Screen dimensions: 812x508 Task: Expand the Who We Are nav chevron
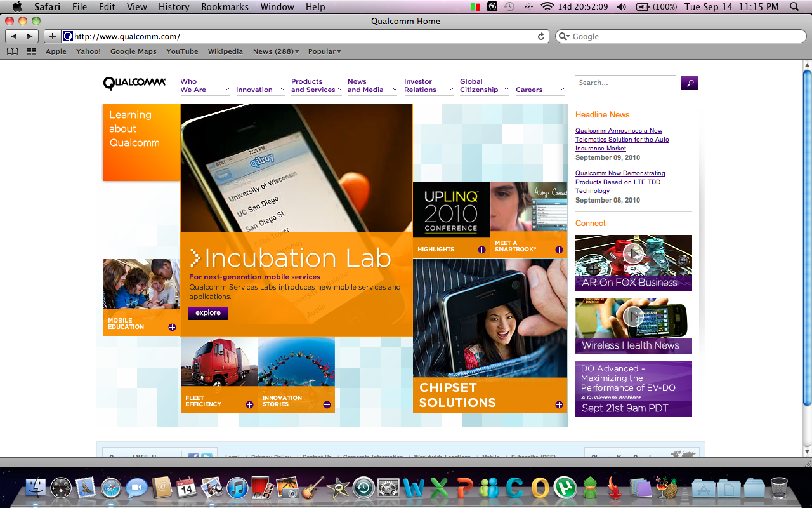(x=226, y=90)
